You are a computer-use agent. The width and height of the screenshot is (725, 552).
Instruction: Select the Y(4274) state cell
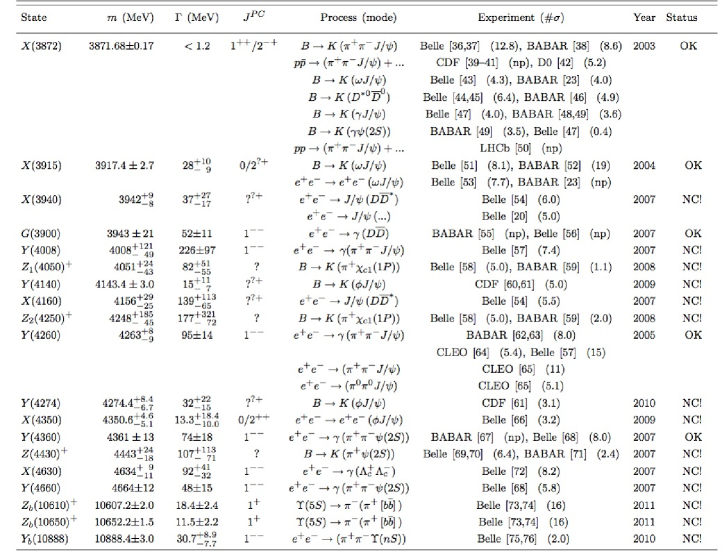(40, 403)
